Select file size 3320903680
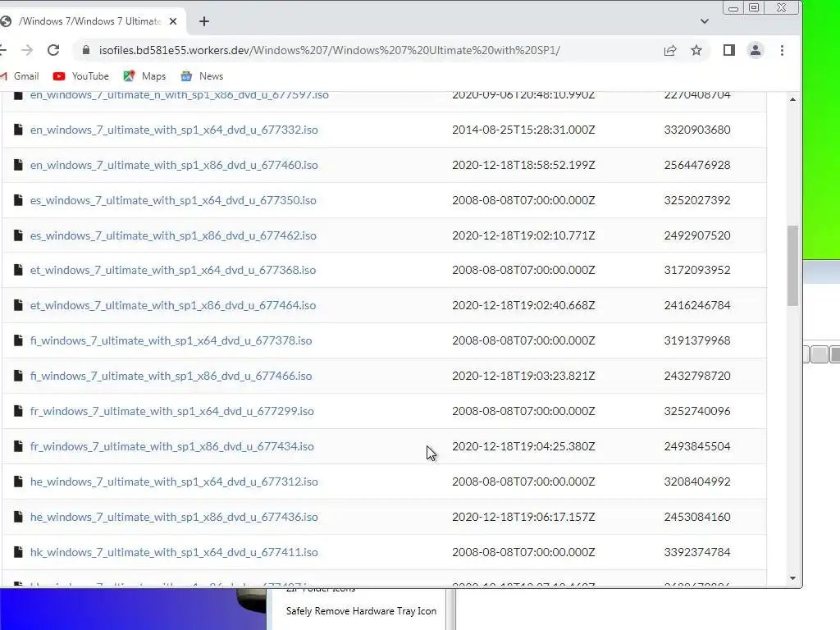840x630 pixels. [697, 130]
